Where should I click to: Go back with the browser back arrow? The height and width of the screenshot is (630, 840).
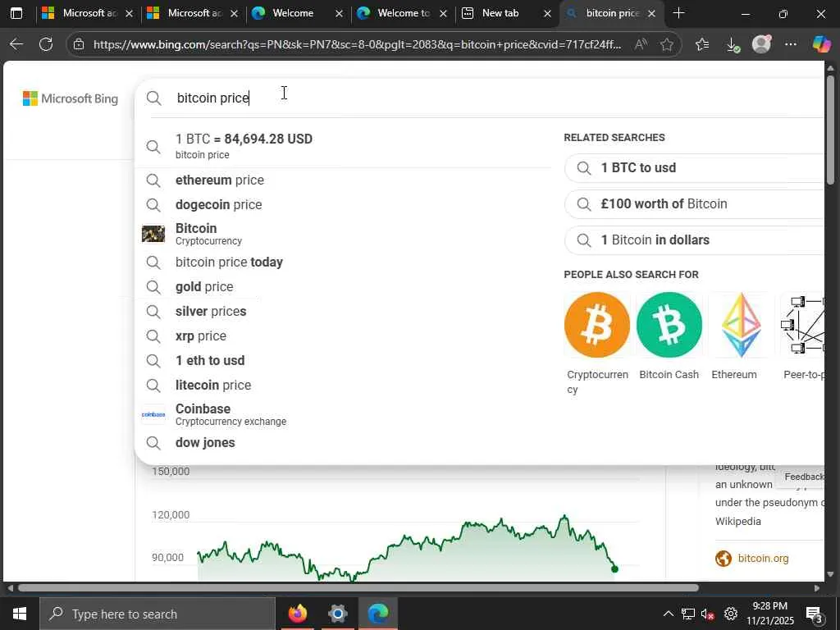pos(16,44)
